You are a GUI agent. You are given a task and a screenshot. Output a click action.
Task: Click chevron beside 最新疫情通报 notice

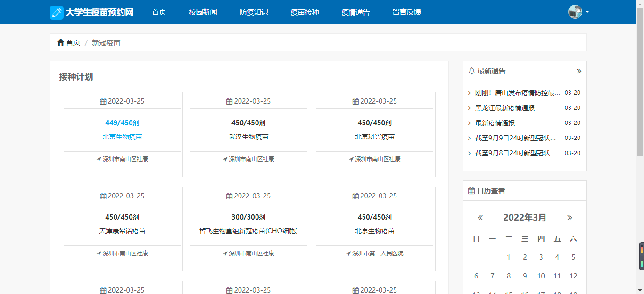point(470,123)
